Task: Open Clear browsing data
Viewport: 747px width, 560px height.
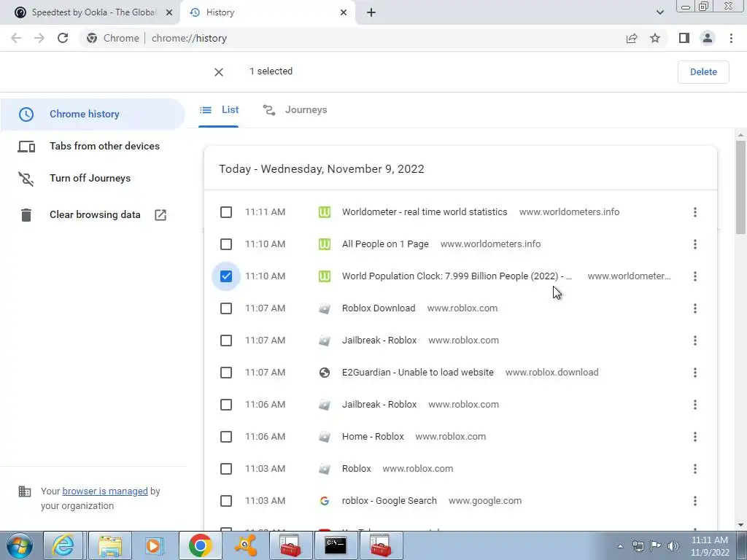Action: pos(93,215)
